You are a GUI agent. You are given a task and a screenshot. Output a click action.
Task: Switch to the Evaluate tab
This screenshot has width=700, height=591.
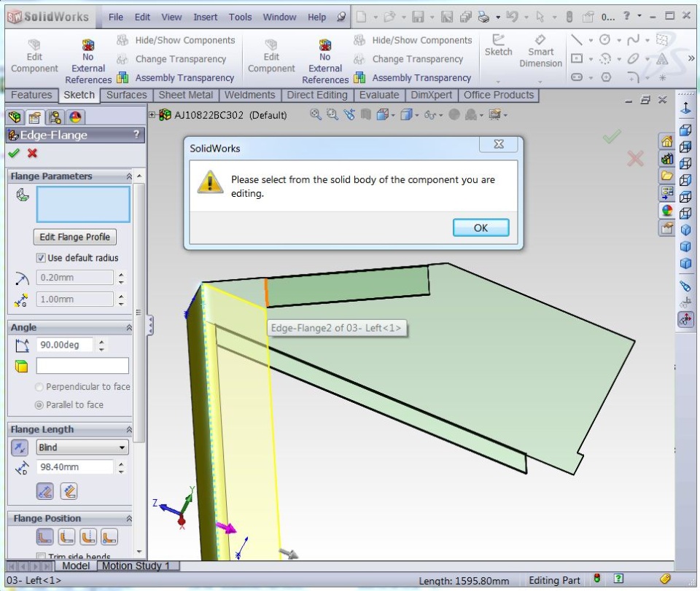[x=379, y=95]
